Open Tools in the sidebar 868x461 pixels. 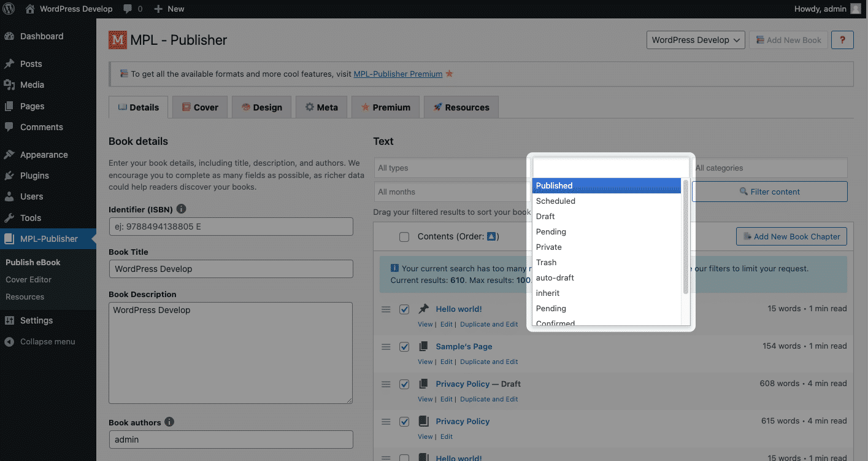click(x=31, y=218)
